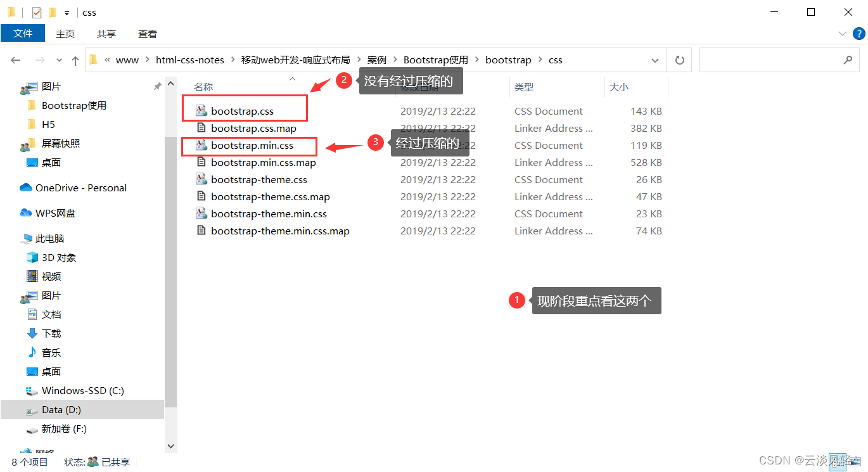
Task: Click the Properties quick access icon
Action: coord(37,12)
